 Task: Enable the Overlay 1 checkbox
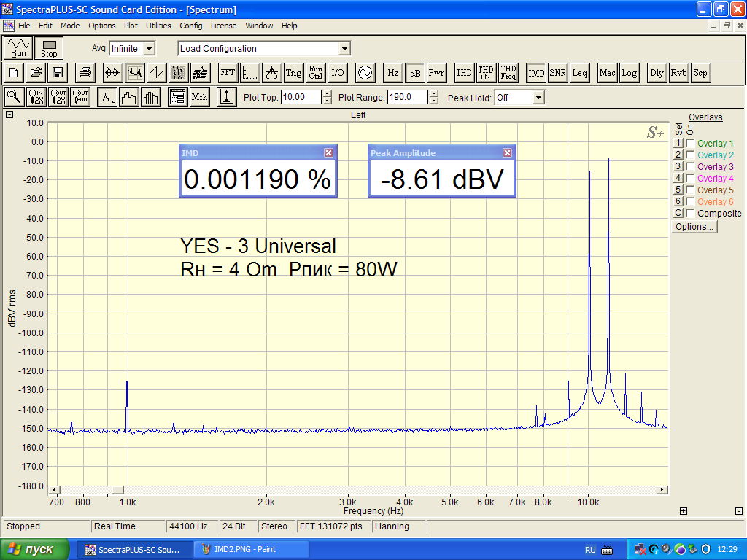tap(690, 144)
